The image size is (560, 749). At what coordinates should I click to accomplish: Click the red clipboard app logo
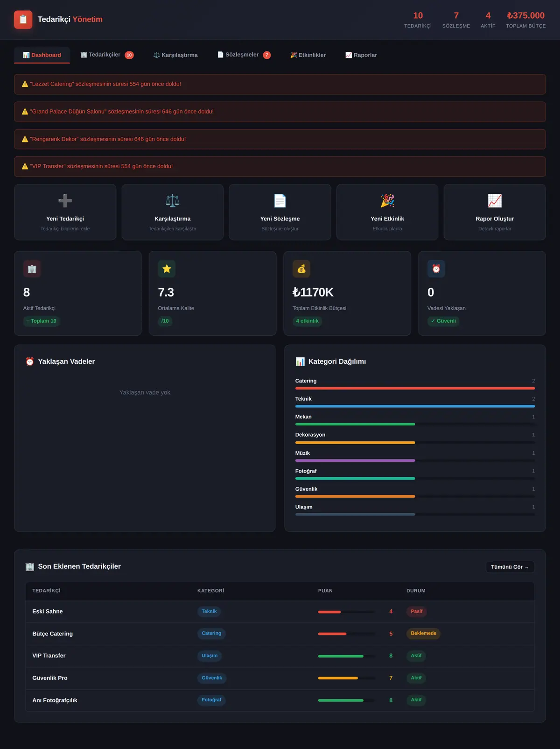pyautogui.click(x=23, y=20)
